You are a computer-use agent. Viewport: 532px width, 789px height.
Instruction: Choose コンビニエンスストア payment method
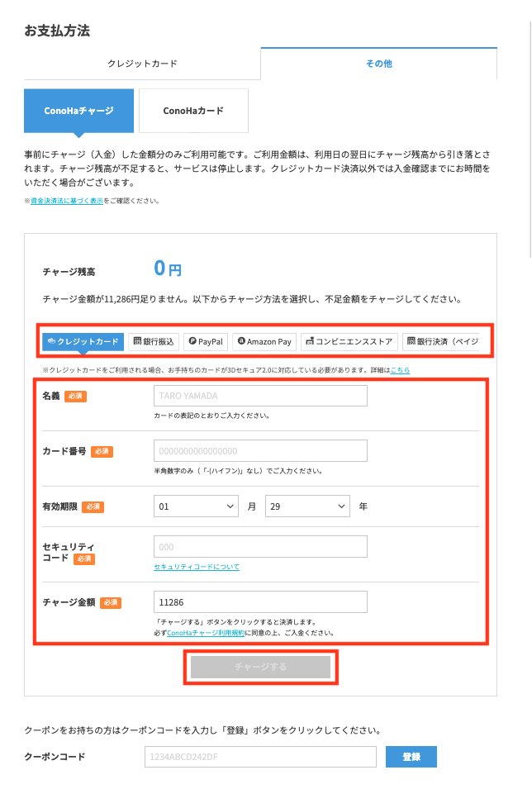click(x=349, y=341)
